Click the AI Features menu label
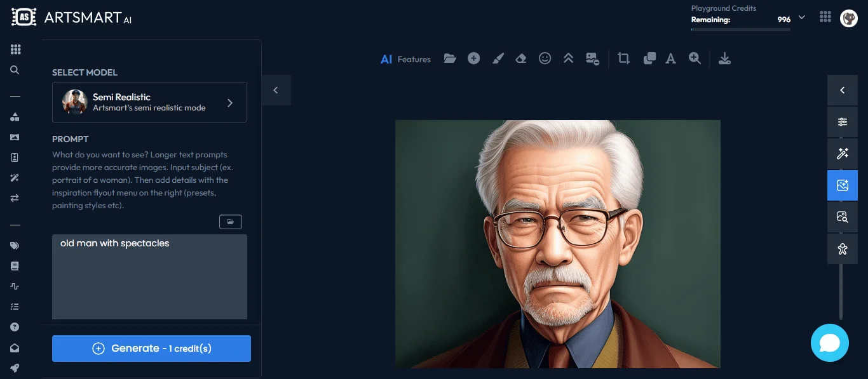 (x=405, y=59)
